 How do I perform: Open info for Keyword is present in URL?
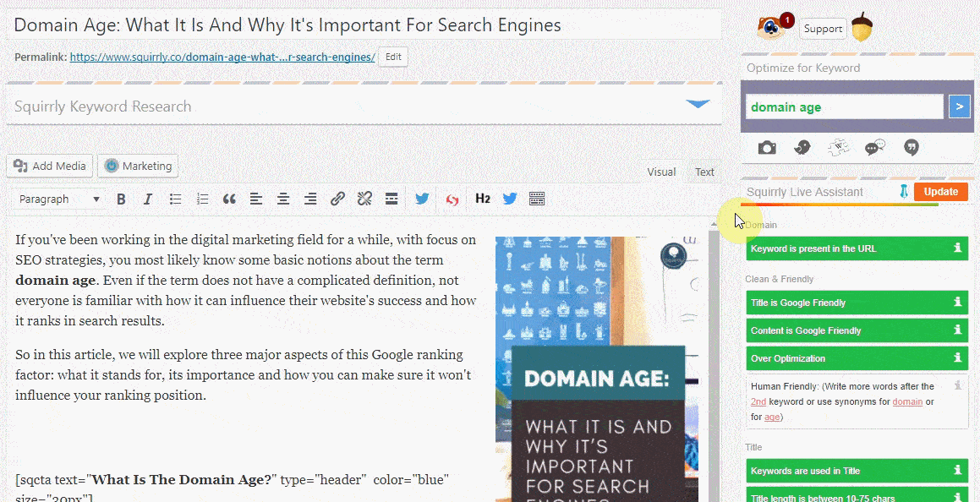[957, 248]
